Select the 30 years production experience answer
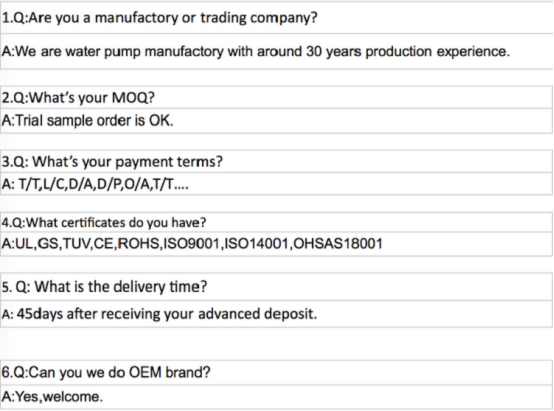 [276, 52]
